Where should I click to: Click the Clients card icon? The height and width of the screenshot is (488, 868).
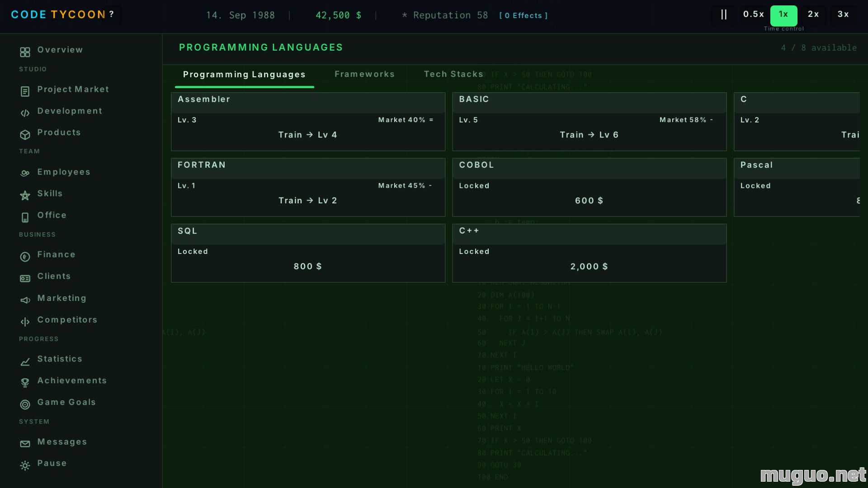coord(25,278)
